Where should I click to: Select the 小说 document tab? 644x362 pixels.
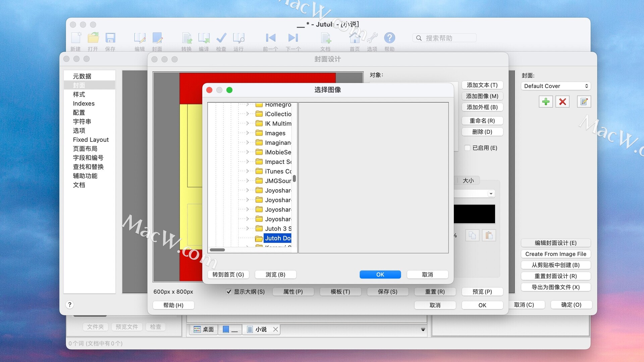(261, 329)
